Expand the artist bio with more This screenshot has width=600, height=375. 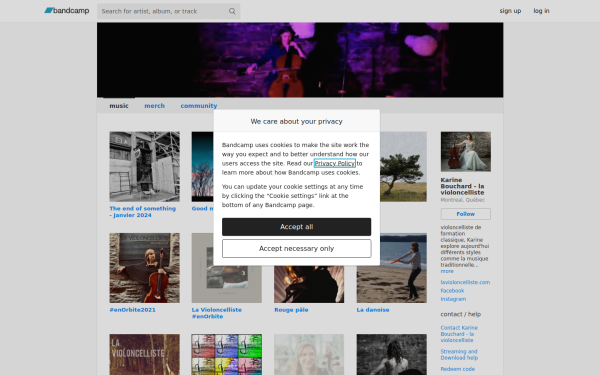click(447, 271)
